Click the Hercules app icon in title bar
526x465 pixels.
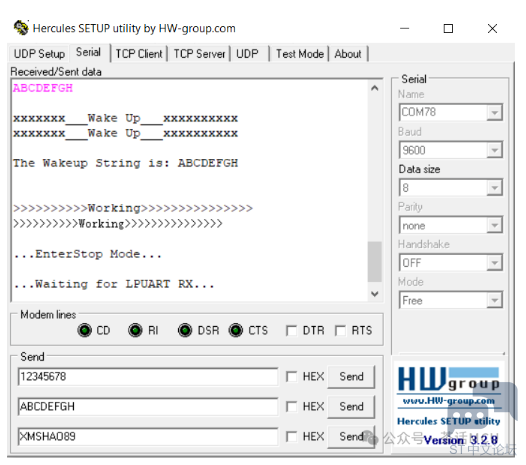pyautogui.click(x=21, y=28)
